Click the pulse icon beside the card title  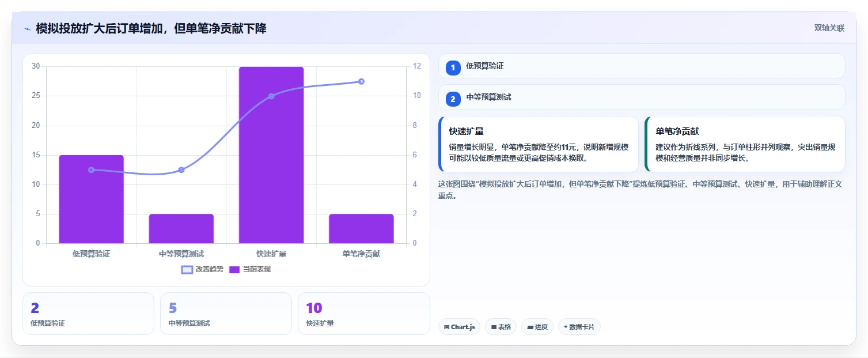27,29
